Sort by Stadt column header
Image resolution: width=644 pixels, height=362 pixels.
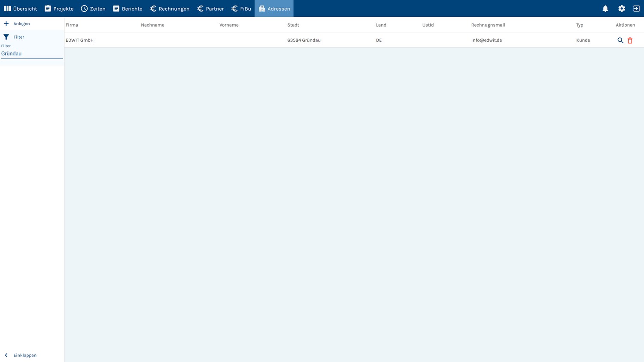tap(293, 25)
